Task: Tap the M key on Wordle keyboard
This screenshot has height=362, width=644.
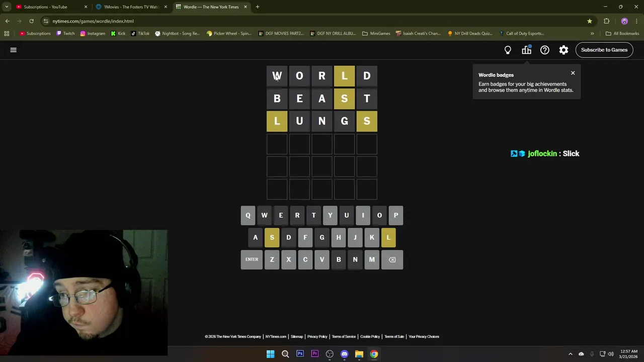Action: coord(372,259)
